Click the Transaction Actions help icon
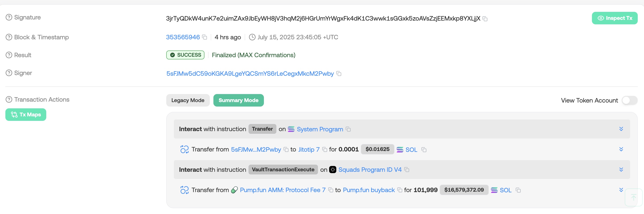 tap(9, 99)
